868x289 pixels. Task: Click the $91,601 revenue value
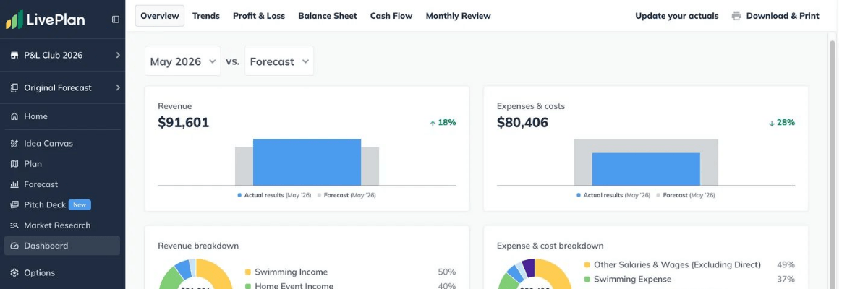pos(184,123)
